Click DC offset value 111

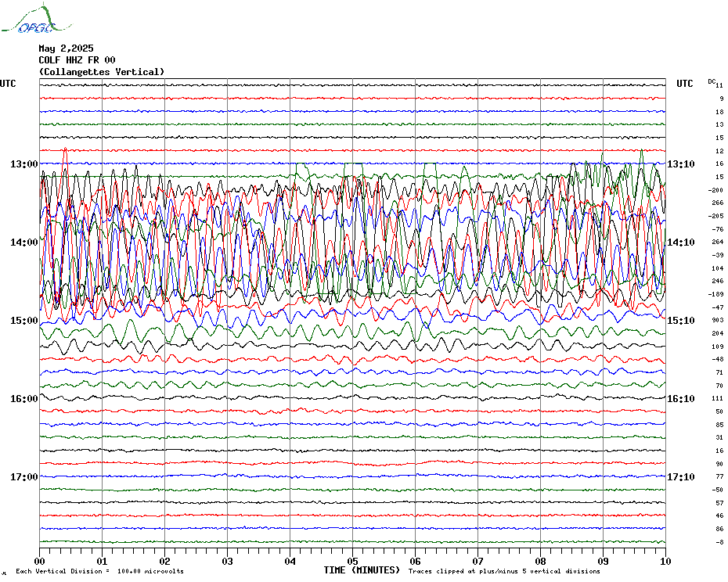coord(718,398)
